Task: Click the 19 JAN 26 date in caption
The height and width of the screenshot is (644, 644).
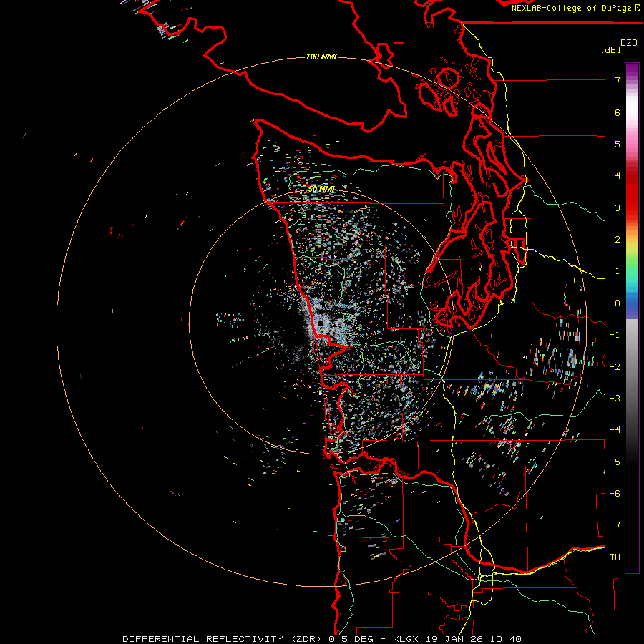Action: click(x=454, y=639)
